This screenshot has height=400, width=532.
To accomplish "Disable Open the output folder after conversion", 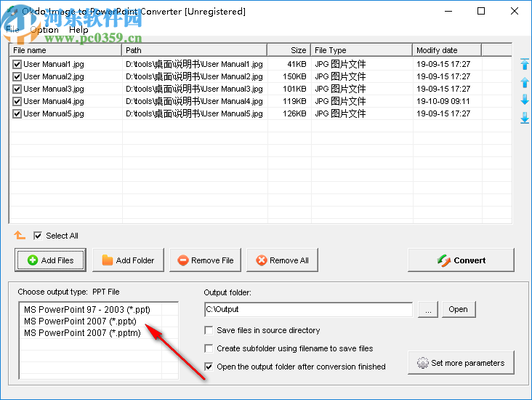I will 209,367.
